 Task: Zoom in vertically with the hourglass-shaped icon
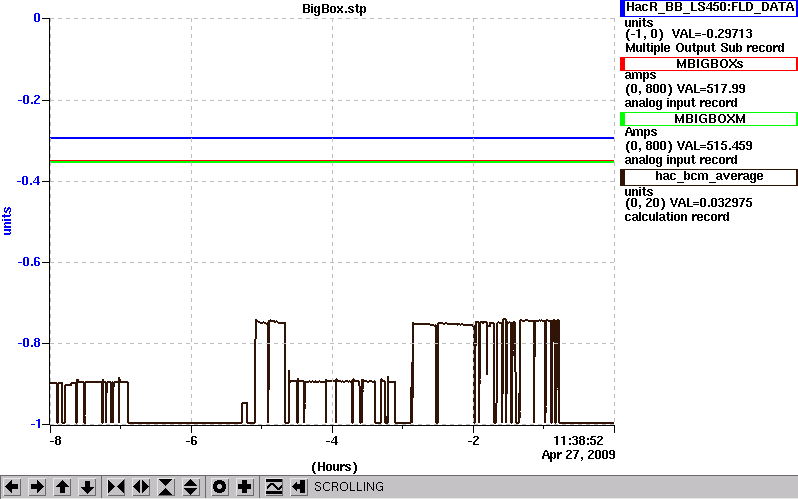point(166,487)
